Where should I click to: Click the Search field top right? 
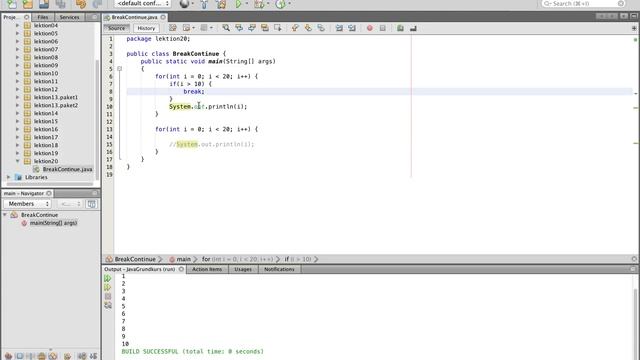(584, 4)
